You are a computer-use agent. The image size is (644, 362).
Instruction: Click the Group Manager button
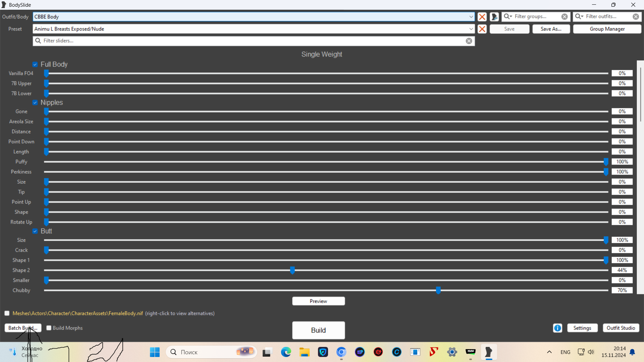[607, 29]
